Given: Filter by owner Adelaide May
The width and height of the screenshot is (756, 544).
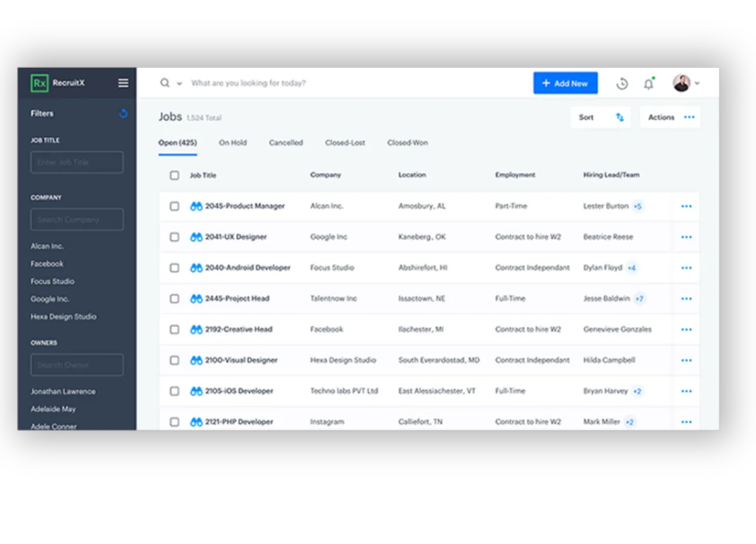Looking at the screenshot, I should coord(53,409).
